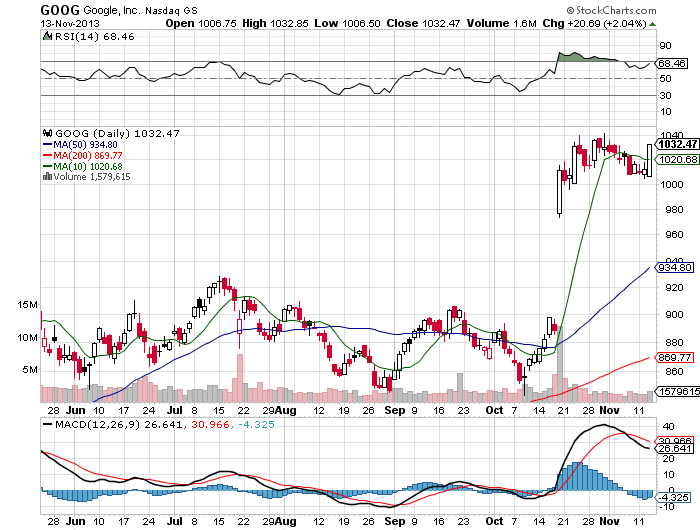Click the red 30.966 value in MACD legend
Screen dimensions: 700x530
point(210,425)
